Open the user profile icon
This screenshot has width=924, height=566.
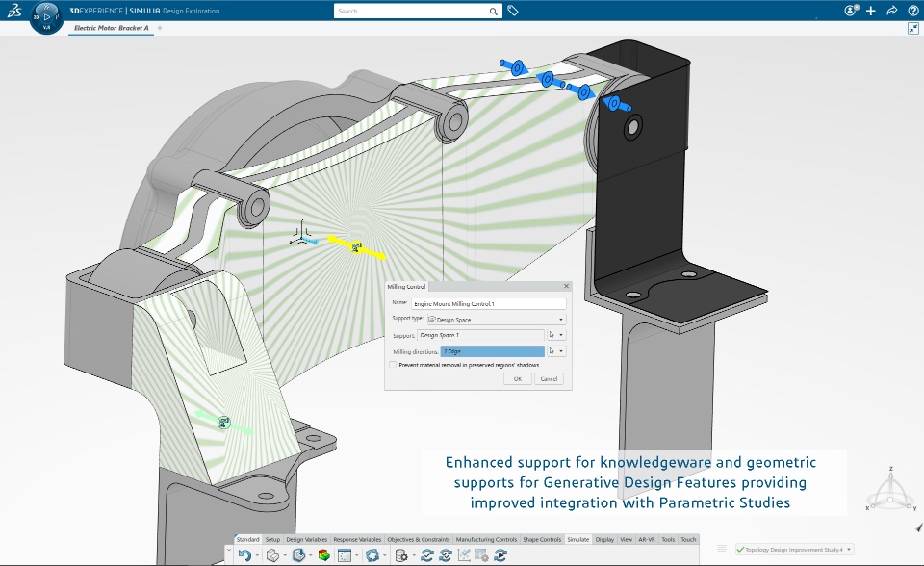coord(851,11)
